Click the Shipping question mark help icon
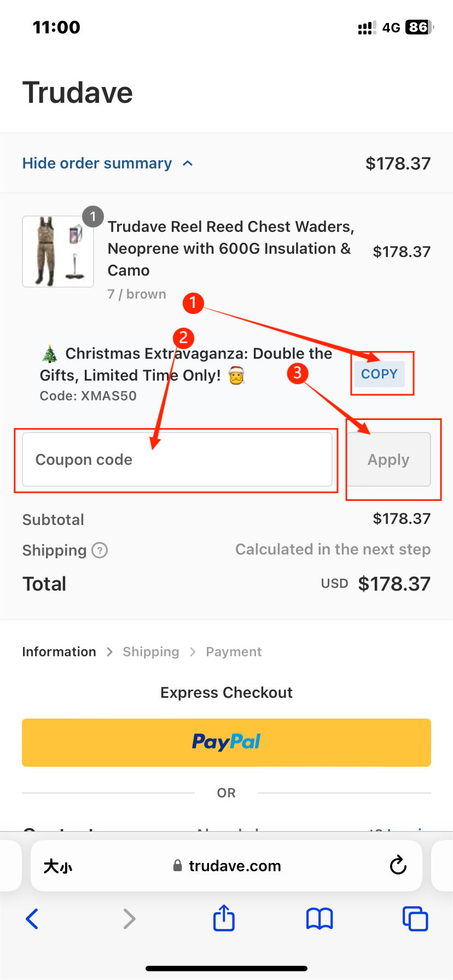Viewport: 453px width, 980px height. pos(100,550)
